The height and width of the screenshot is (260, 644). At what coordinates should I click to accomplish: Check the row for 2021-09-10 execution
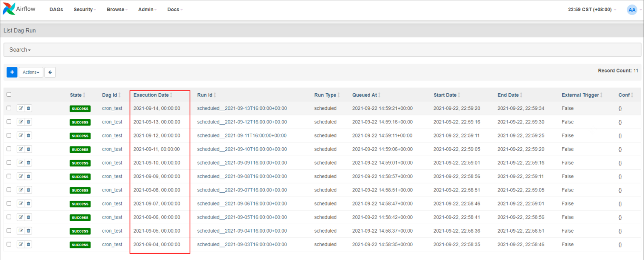(9, 163)
